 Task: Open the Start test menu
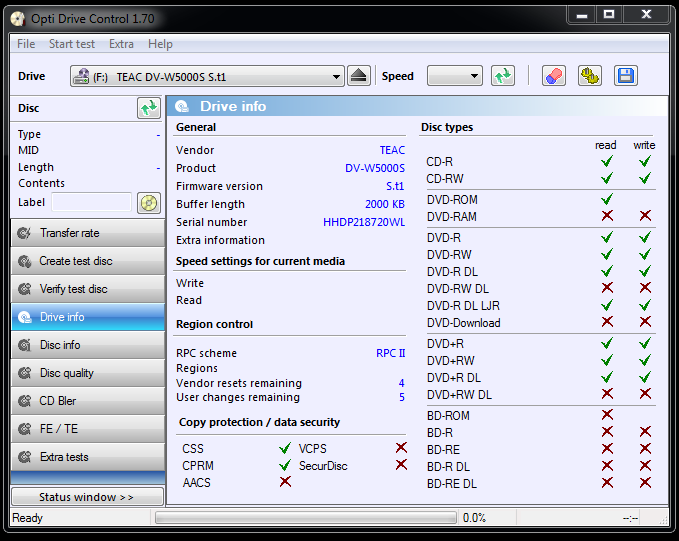point(72,44)
